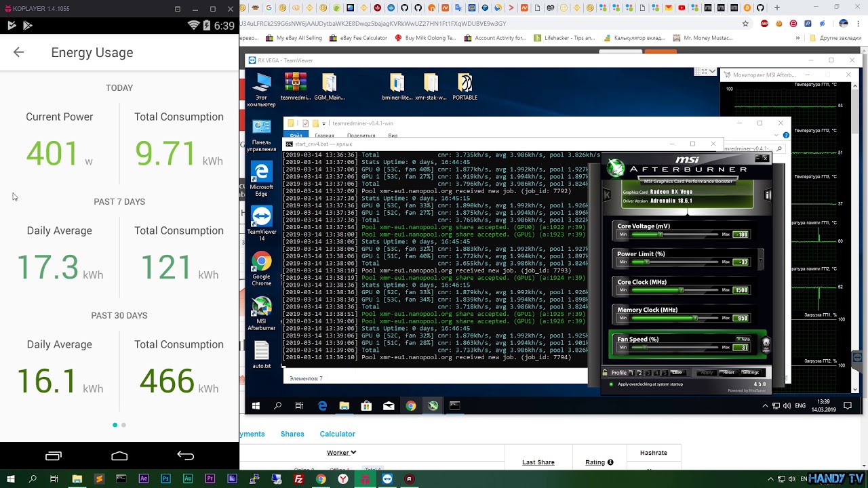Open 'My eBay All Selling' bookmark
Viewport: 868px width, 488px height.
click(x=294, y=38)
